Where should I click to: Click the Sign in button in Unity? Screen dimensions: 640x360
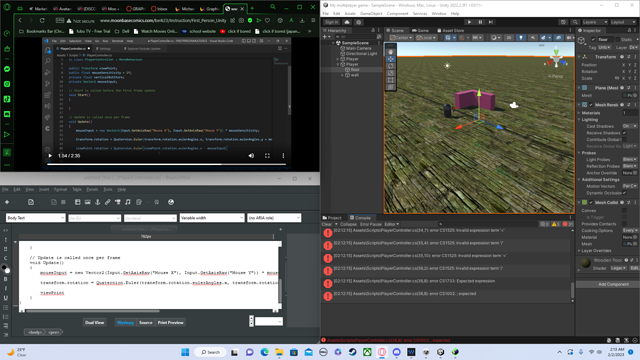[332, 22]
